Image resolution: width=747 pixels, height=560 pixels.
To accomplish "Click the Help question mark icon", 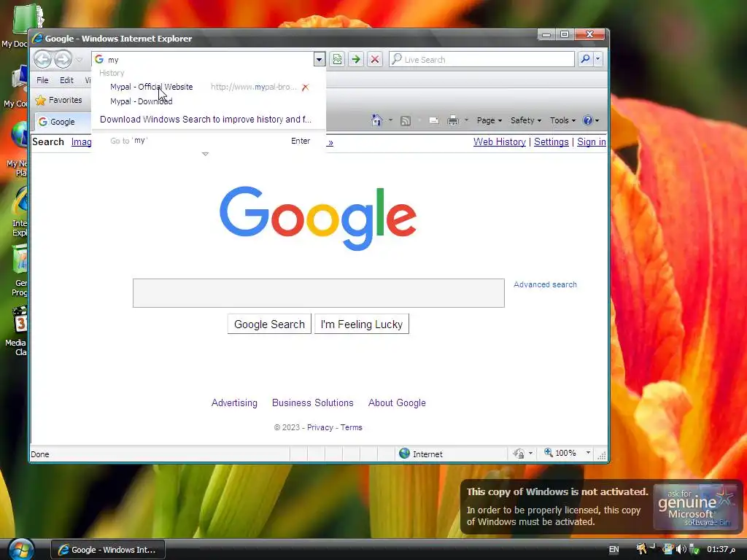I will (x=588, y=120).
